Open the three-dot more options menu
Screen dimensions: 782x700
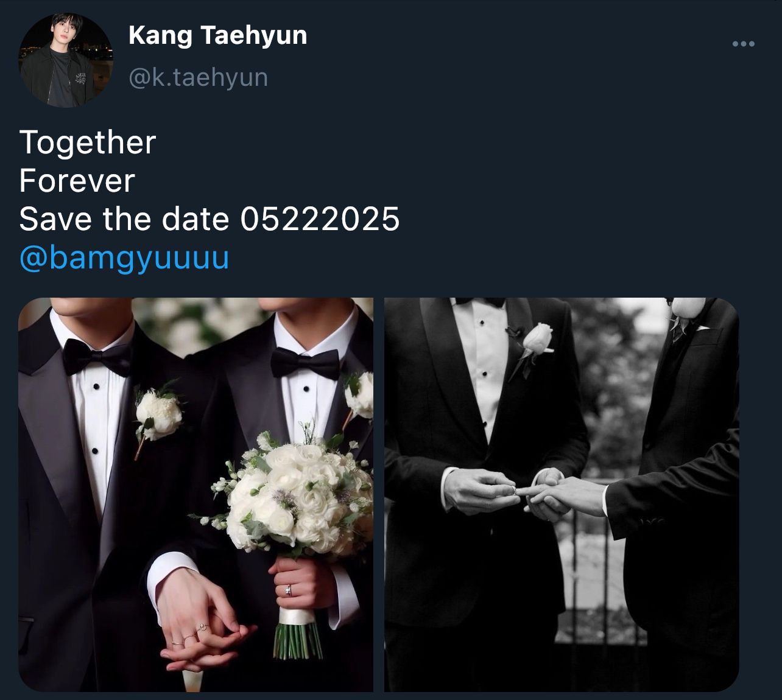point(744,44)
